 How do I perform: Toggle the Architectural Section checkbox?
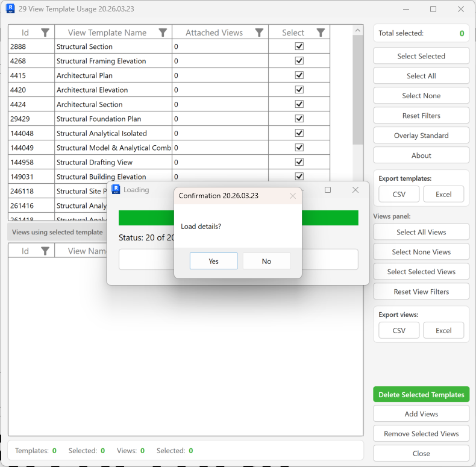(x=299, y=104)
